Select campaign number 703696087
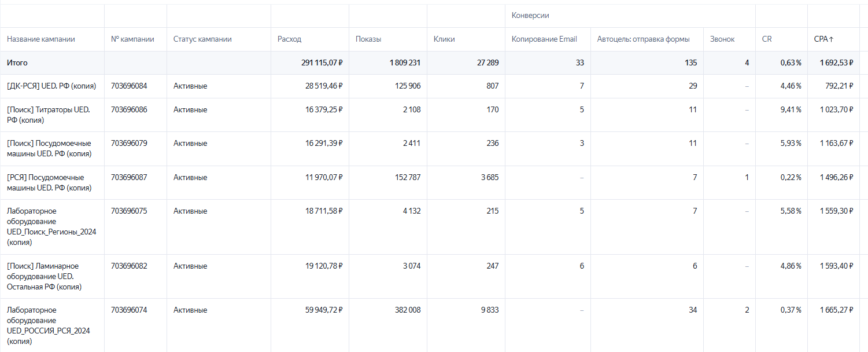Screen dimensions: 868x352 (x=129, y=178)
